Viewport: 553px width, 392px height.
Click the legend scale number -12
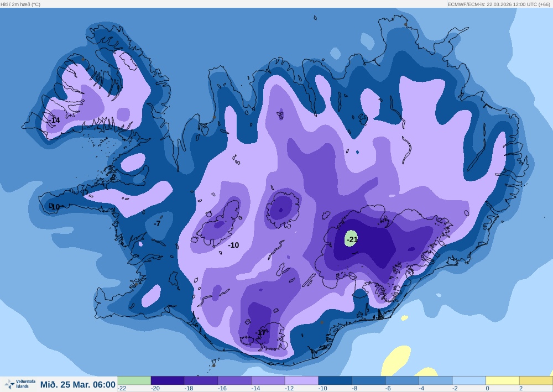pyautogui.click(x=290, y=388)
